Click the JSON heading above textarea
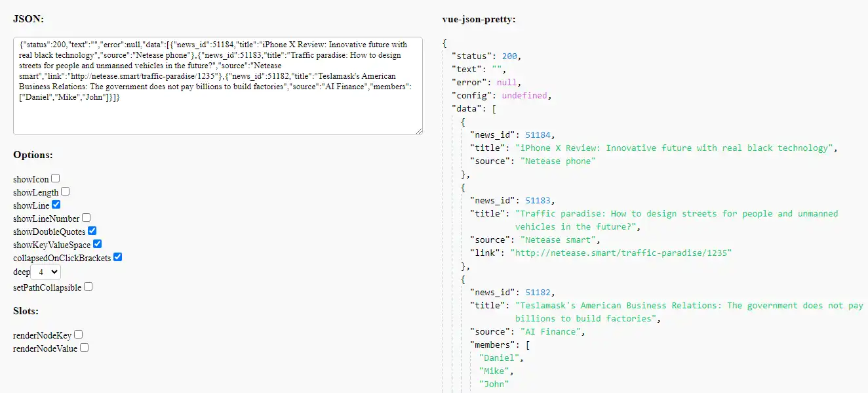 29,18
